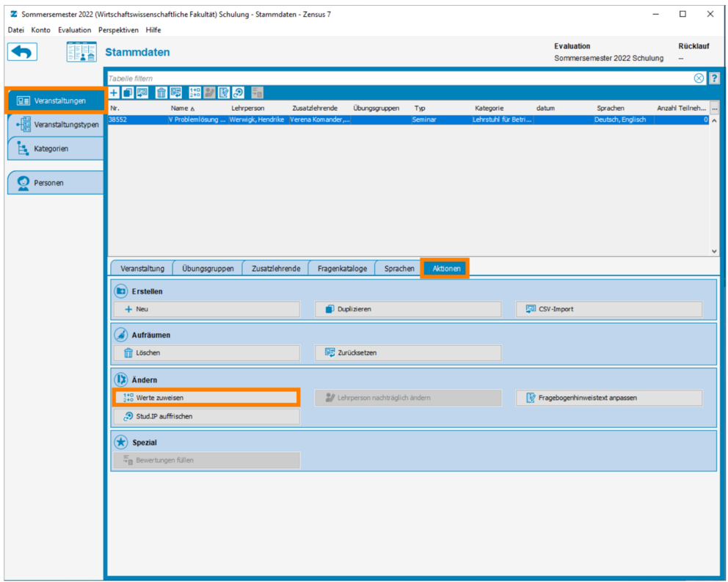Click the Typ column header
Viewport: 728px width, 582px height.
[442, 108]
